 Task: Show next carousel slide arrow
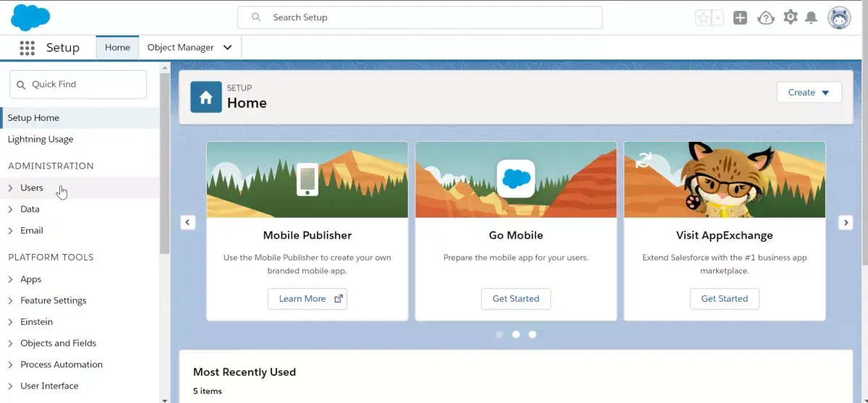(846, 223)
